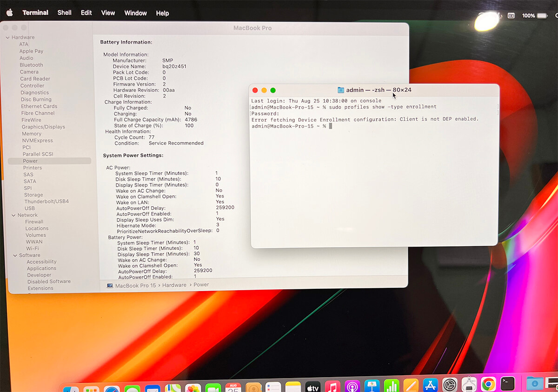Screen dimensions: 558x392
Task: Open the Shell menu
Action: (x=64, y=13)
